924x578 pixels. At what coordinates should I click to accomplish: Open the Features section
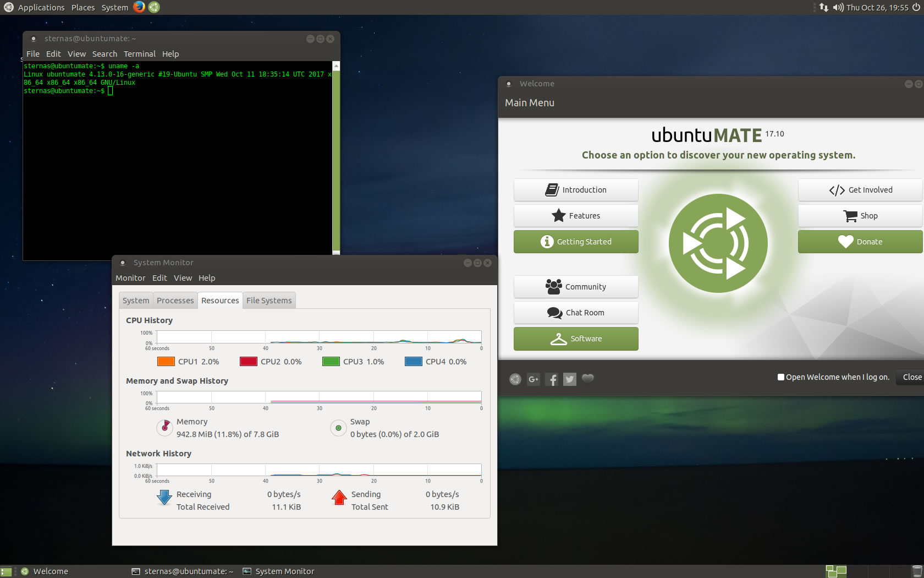point(576,216)
